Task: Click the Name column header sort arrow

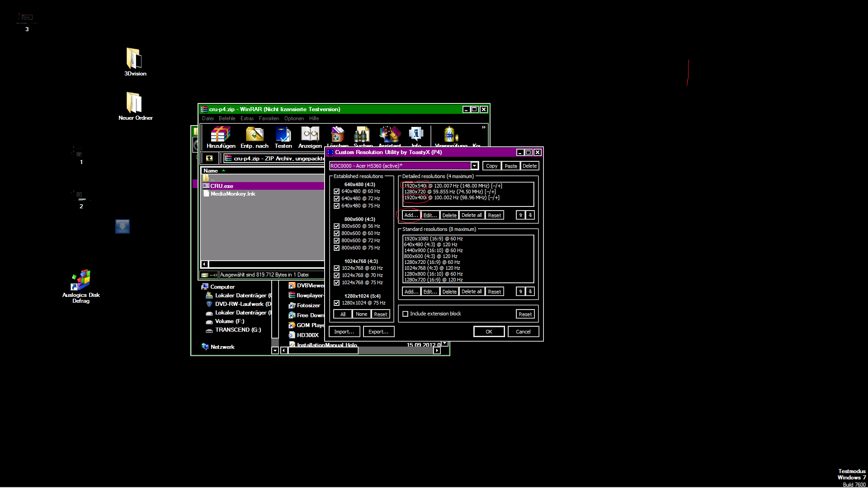Action: click(223, 171)
